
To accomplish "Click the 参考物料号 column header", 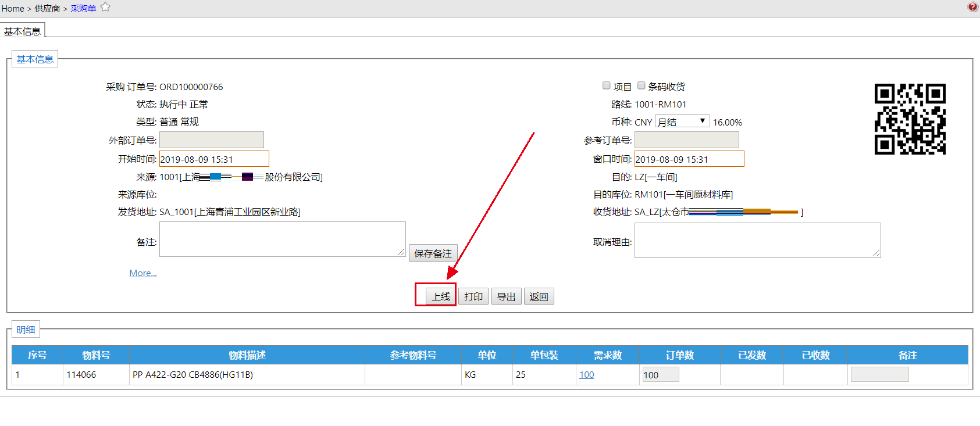I will [x=414, y=355].
